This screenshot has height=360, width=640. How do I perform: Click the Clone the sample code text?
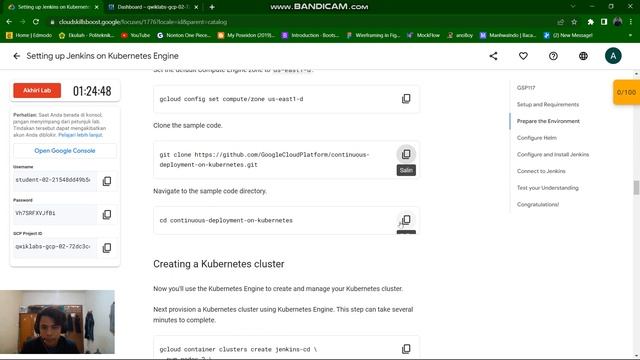tap(188, 126)
